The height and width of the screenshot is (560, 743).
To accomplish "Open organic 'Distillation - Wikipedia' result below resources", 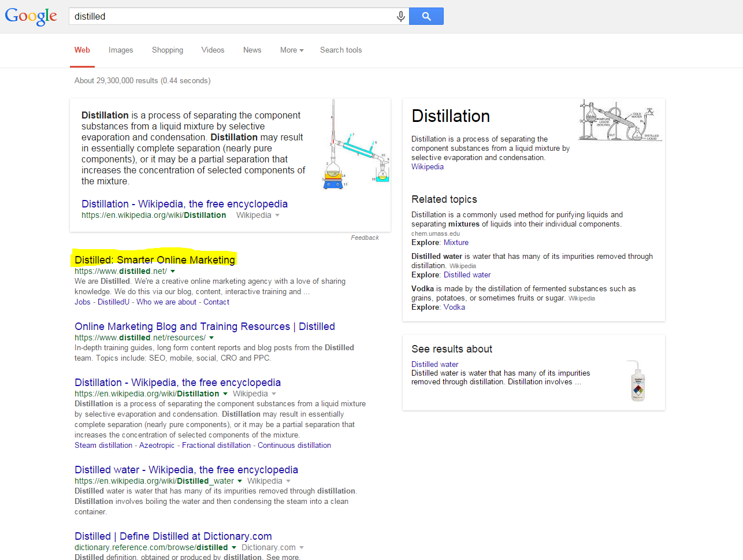I will coord(177,383).
